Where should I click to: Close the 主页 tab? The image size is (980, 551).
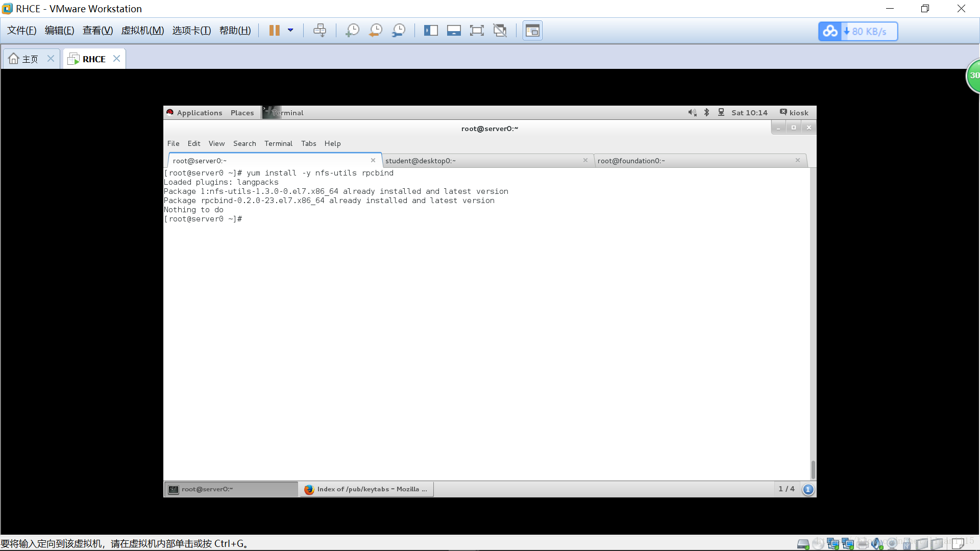[51, 59]
